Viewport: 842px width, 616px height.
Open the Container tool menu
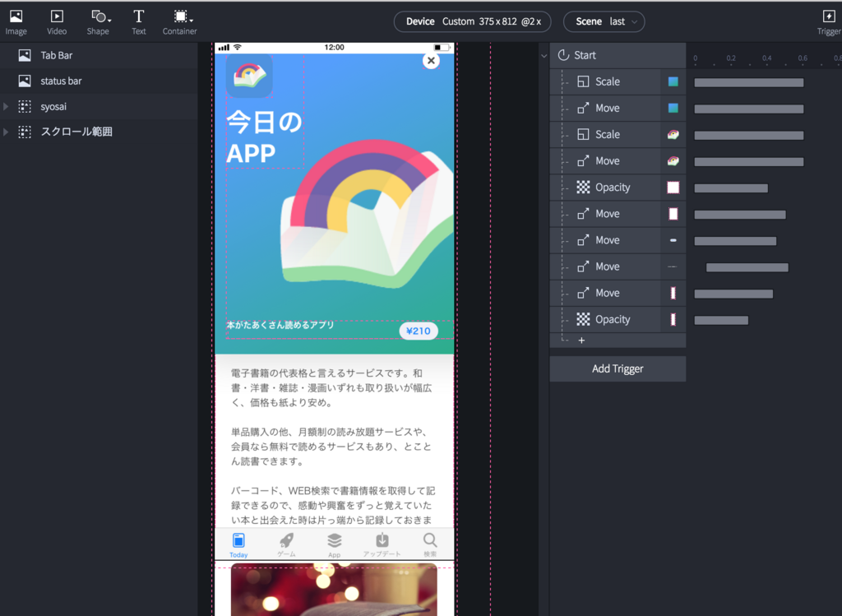pyautogui.click(x=180, y=22)
